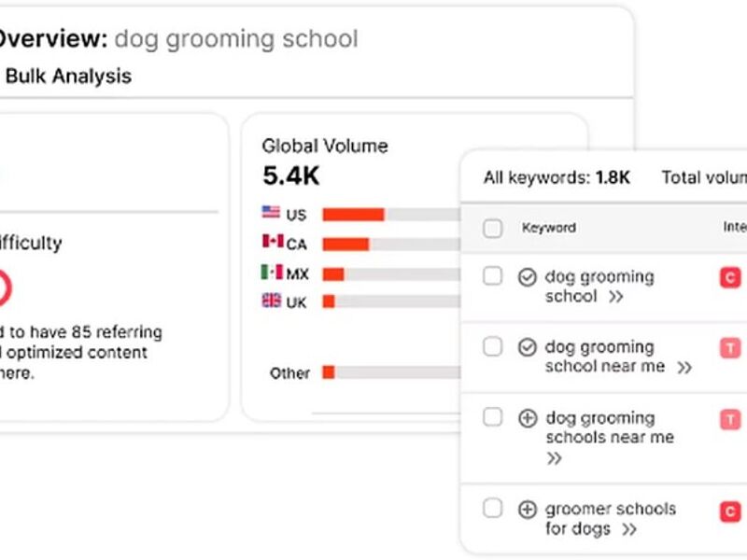Click the red keyword difficulty circle
This screenshot has height=560, width=747.
[x=3, y=287]
